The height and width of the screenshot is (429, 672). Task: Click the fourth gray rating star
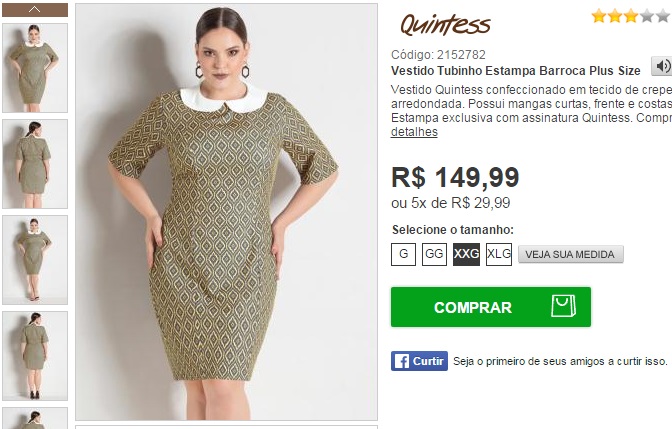coord(647,16)
